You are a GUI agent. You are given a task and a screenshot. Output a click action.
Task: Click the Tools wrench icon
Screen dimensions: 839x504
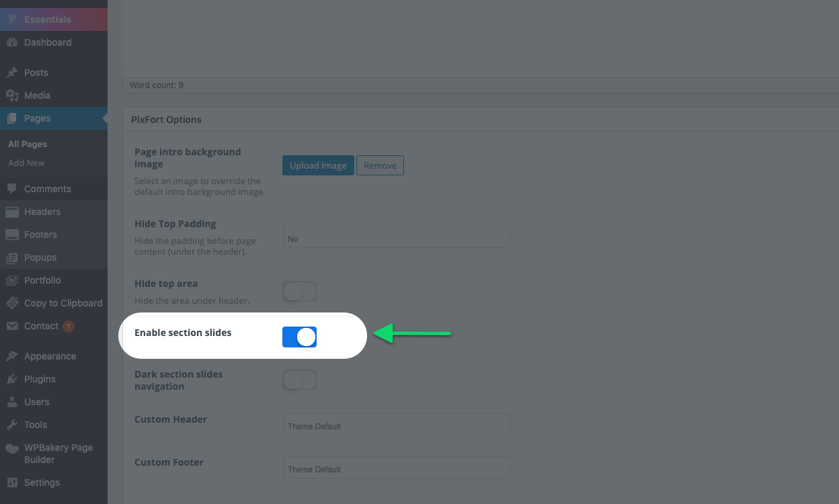12,425
